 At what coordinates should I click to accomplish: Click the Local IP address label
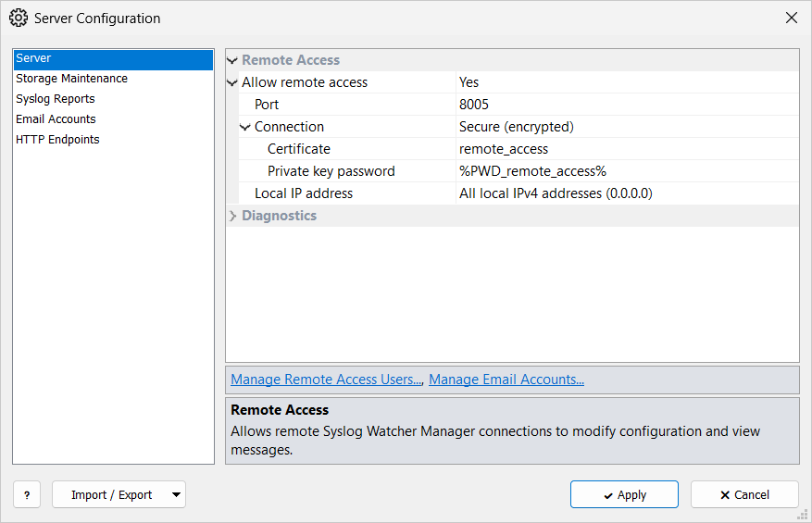[x=304, y=193]
